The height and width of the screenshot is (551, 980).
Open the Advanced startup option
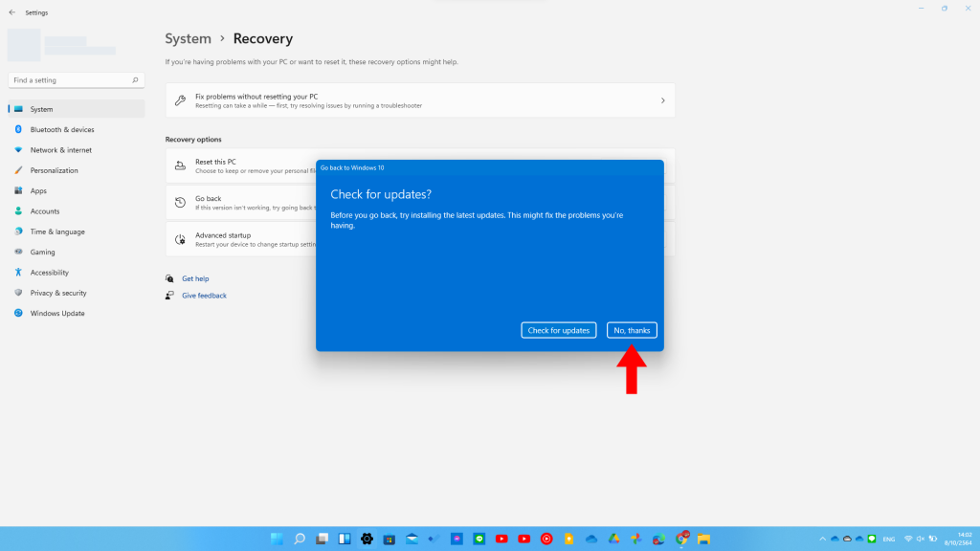(241, 239)
